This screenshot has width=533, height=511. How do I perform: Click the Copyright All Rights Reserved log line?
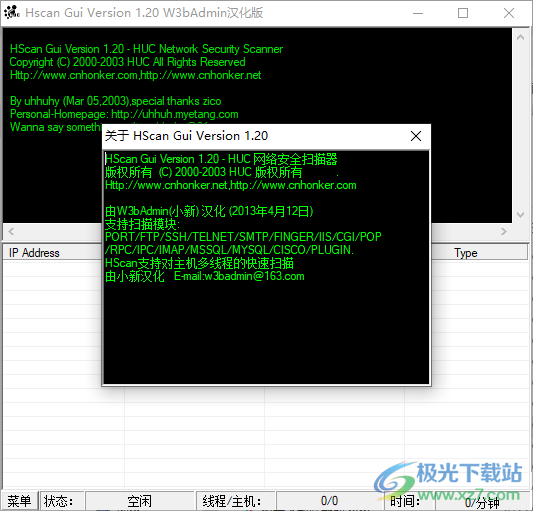(x=127, y=62)
